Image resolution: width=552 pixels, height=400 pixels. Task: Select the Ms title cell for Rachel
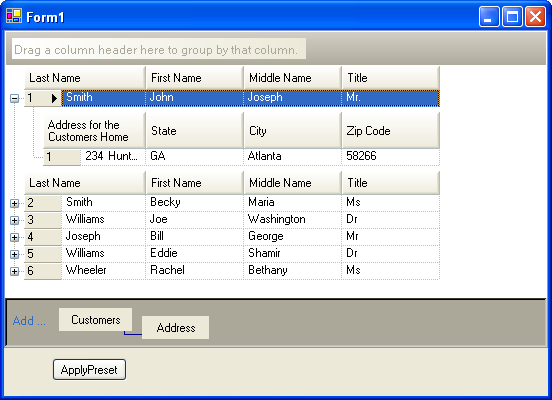coord(391,270)
